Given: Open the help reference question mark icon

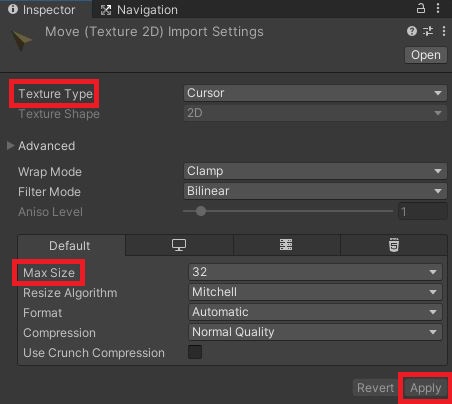Looking at the screenshot, I should 412,31.
